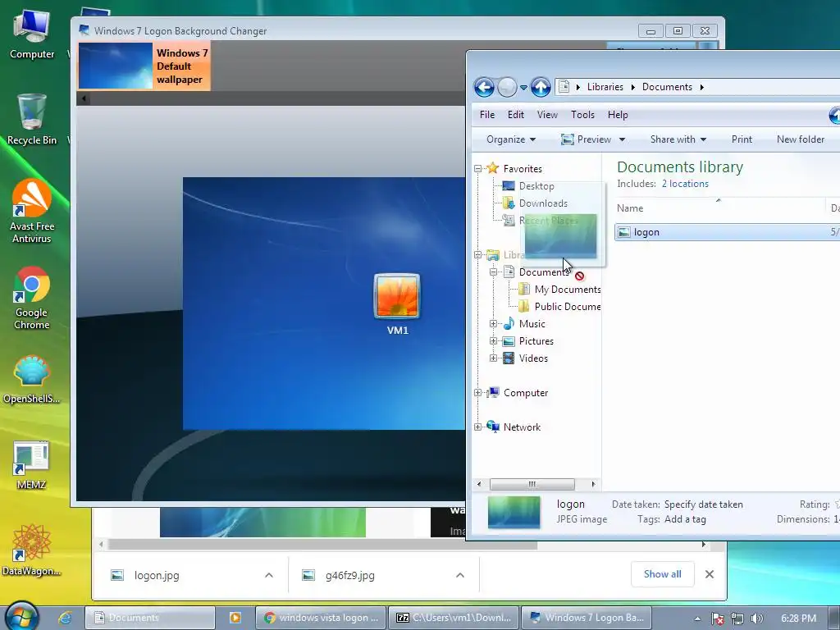Click Specify date taken field
The width and height of the screenshot is (840, 630).
(x=703, y=504)
